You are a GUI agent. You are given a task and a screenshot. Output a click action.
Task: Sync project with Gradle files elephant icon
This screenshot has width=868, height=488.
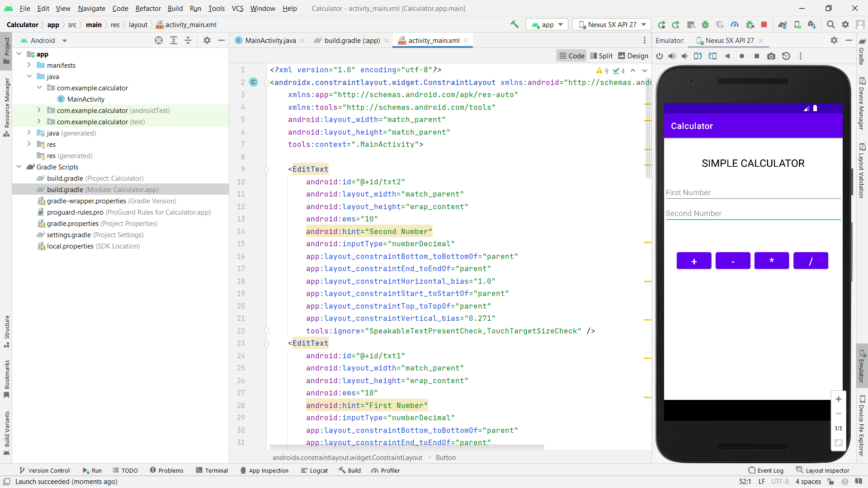click(x=783, y=24)
